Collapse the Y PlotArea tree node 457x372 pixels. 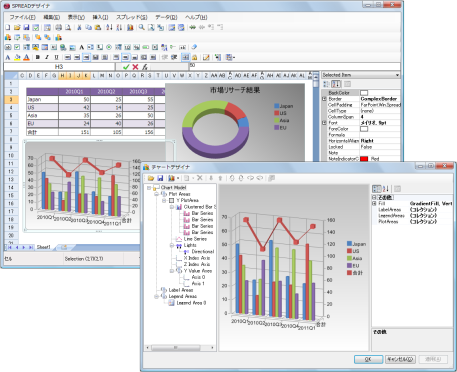click(x=164, y=200)
